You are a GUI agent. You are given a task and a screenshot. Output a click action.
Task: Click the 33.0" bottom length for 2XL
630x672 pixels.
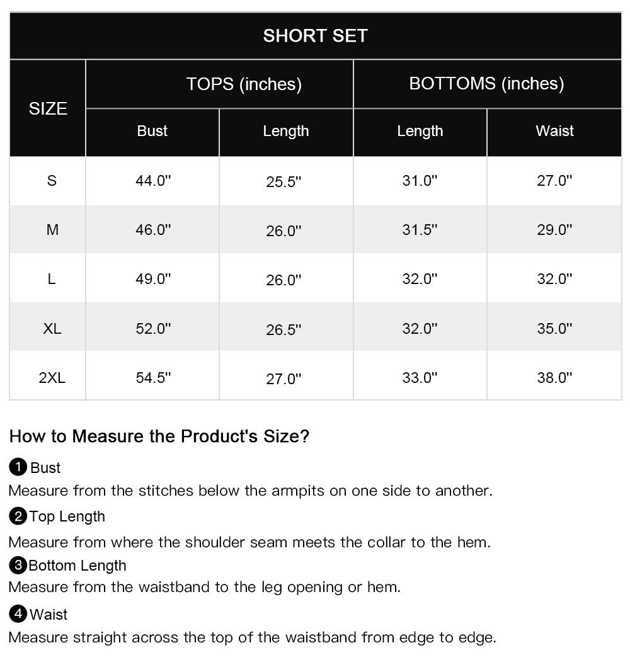(420, 378)
